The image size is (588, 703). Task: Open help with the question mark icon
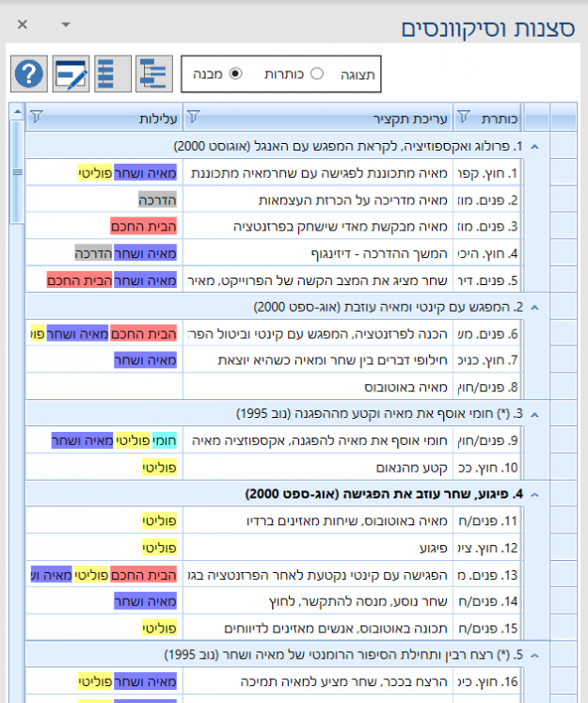[29, 72]
